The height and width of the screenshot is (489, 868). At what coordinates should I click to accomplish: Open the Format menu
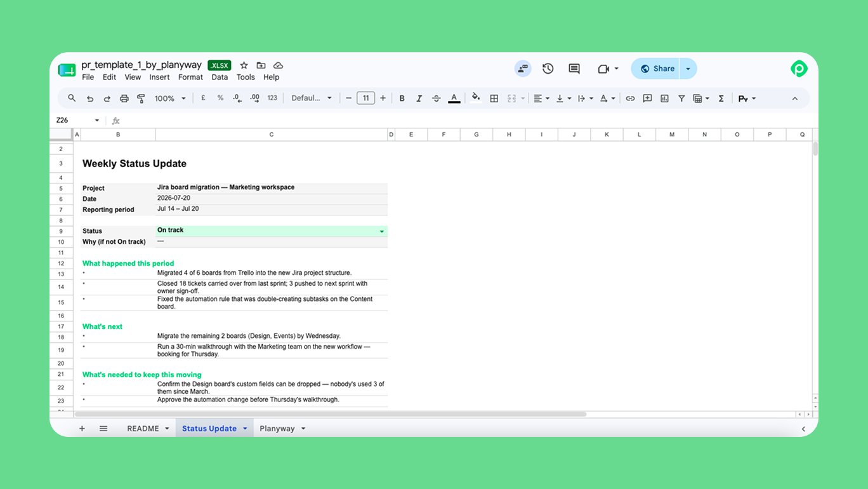(x=190, y=77)
